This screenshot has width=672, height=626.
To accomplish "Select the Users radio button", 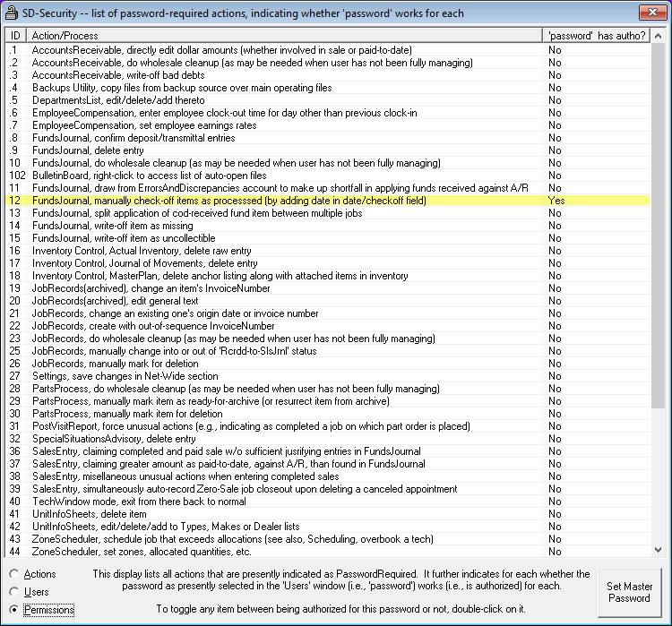I will (13, 592).
